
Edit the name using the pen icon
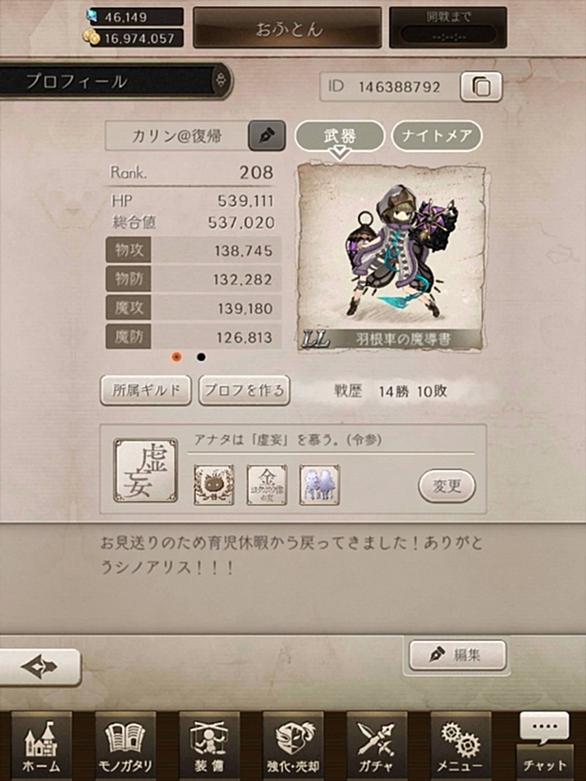(x=267, y=135)
